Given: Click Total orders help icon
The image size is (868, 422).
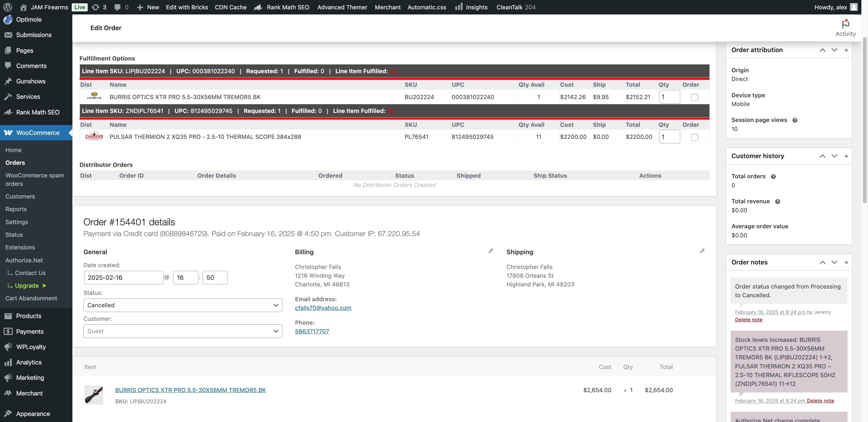Looking at the screenshot, I should click(773, 177).
